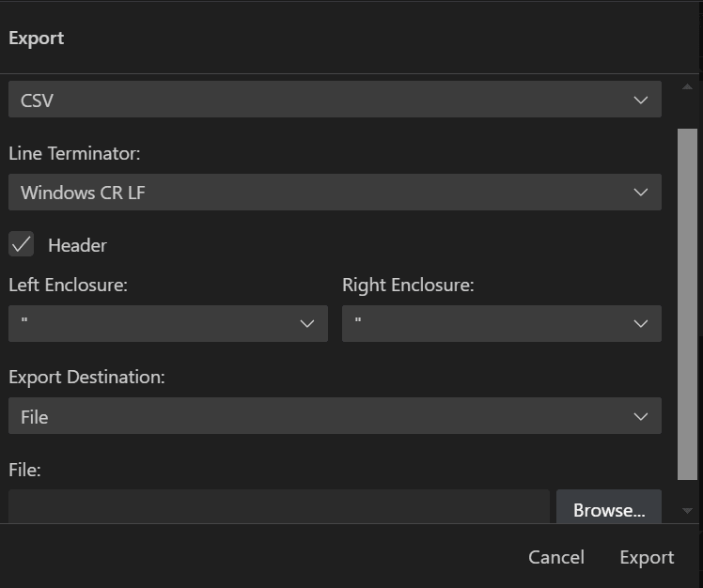The height and width of the screenshot is (588, 703).
Task: Click the Export Destination chevron arrow
Action: (641, 416)
